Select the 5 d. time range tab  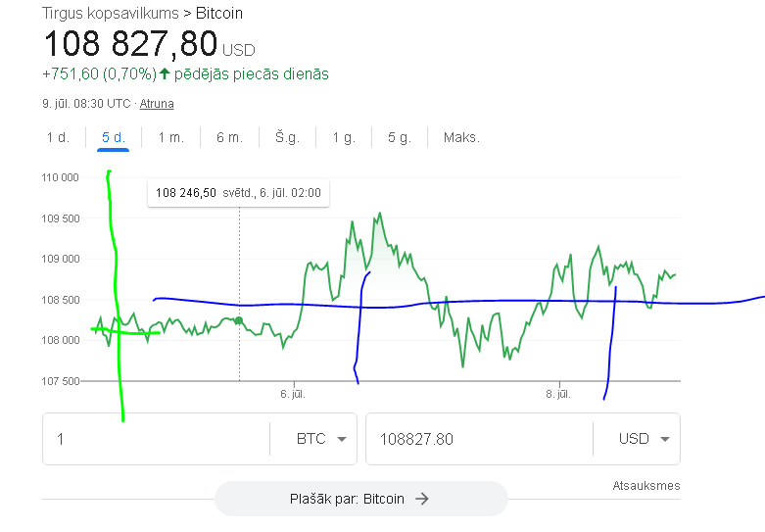point(114,137)
